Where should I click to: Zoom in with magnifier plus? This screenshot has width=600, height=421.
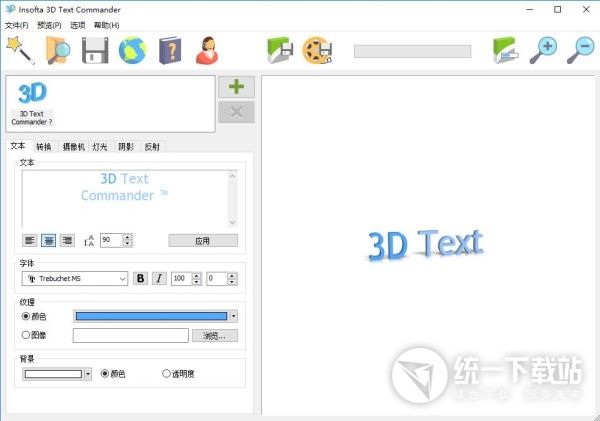pyautogui.click(x=543, y=50)
